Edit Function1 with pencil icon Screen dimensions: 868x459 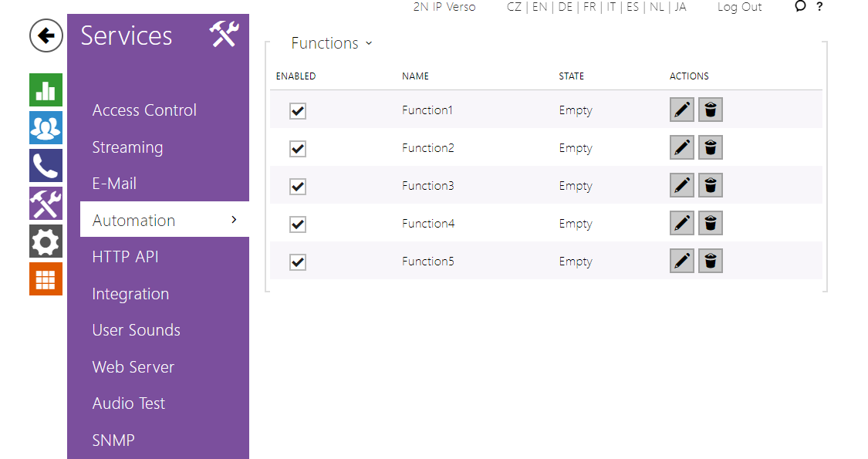coord(682,110)
